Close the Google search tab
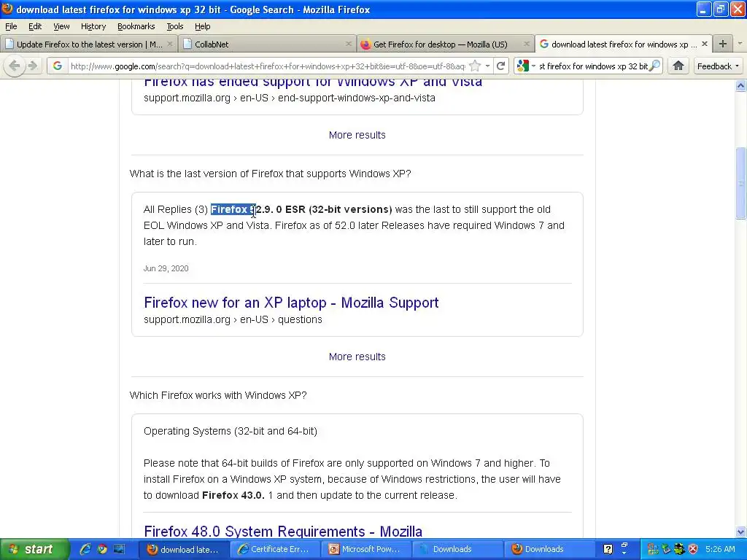 click(705, 44)
